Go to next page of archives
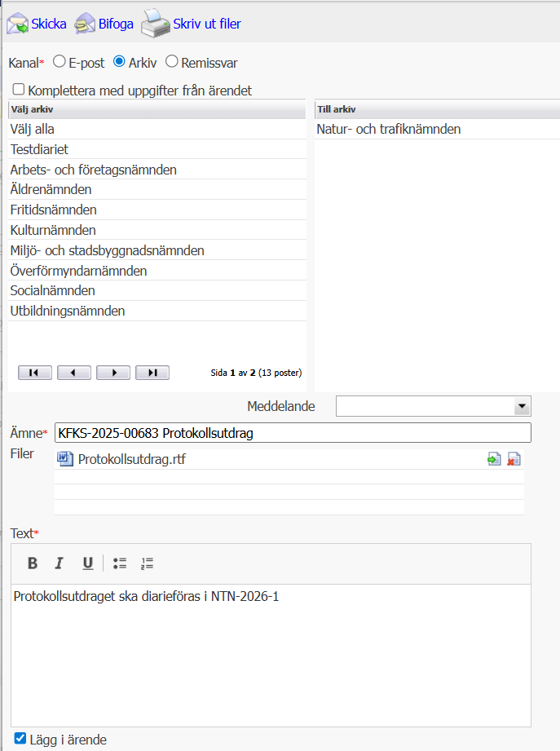 tap(113, 373)
